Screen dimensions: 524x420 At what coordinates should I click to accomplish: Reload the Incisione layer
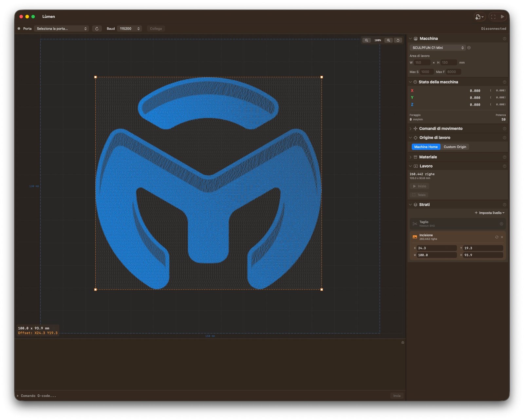click(x=496, y=237)
